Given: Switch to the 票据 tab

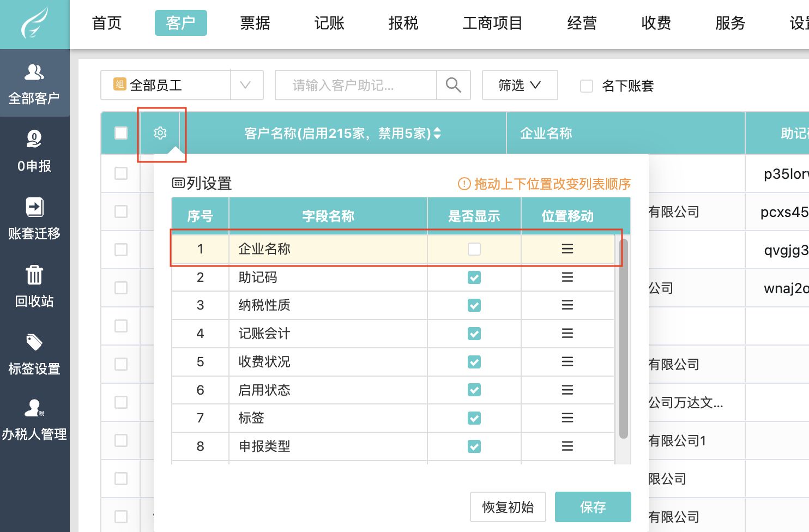Looking at the screenshot, I should [255, 23].
